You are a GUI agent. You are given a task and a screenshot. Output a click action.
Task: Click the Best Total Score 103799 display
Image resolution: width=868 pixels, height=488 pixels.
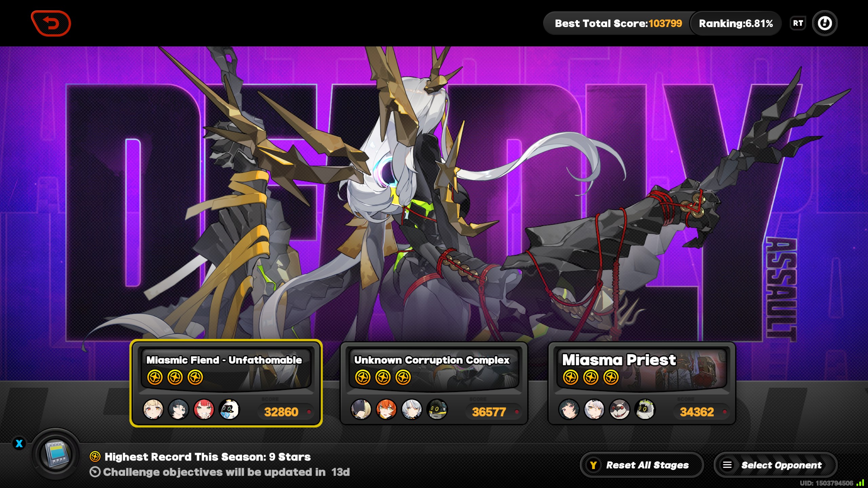click(618, 23)
